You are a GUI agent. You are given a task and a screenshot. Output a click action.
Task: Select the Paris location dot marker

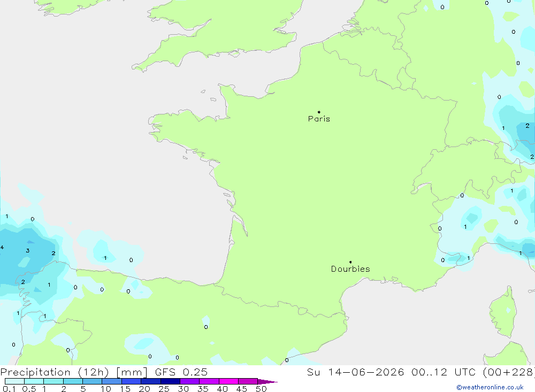point(319,112)
